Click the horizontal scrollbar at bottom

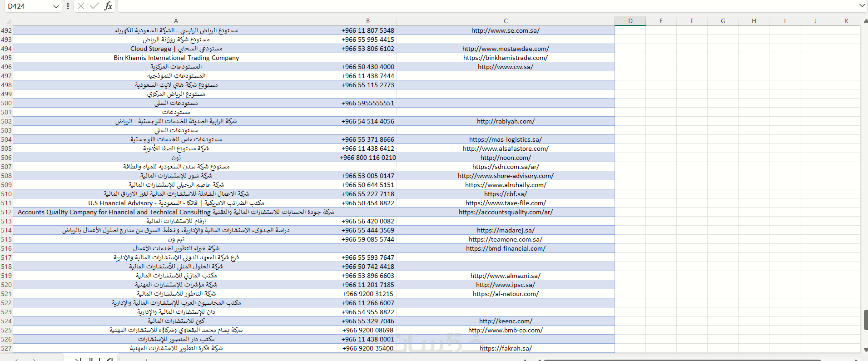681,360
